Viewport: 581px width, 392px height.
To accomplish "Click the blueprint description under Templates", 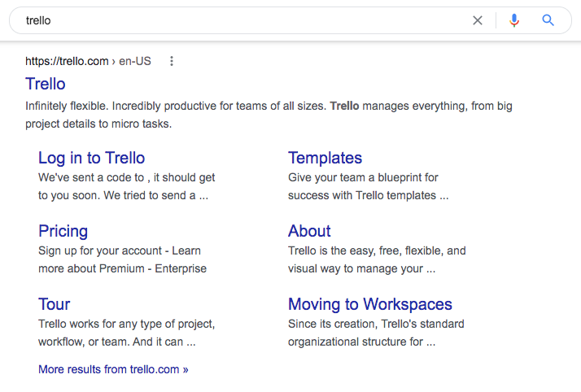I will click(368, 186).
